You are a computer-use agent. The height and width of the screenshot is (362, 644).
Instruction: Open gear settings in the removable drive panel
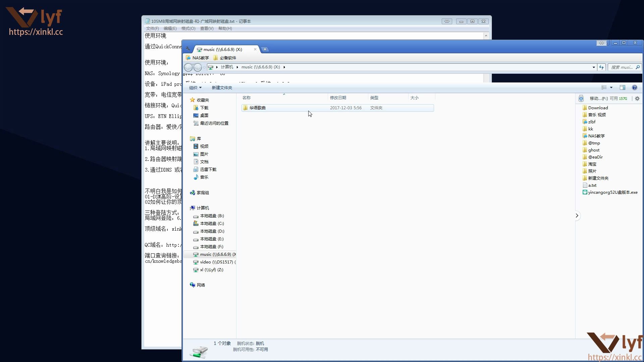coord(637,98)
